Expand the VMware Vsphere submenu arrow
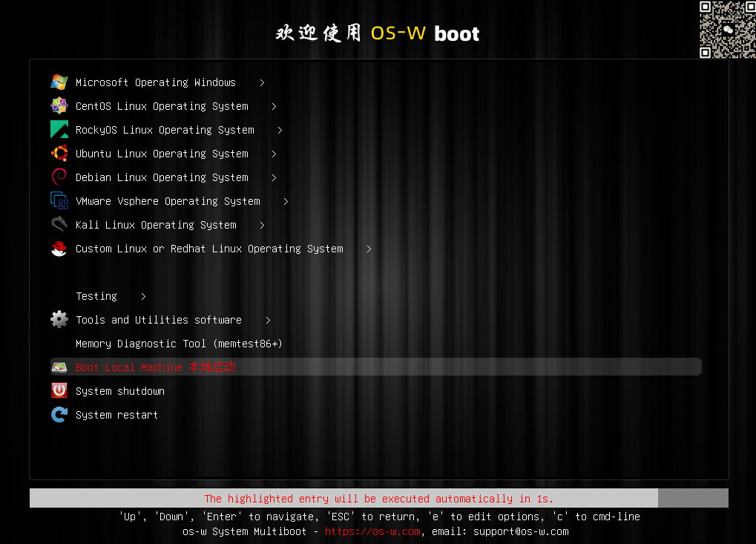This screenshot has width=756, height=544. pos(286,201)
